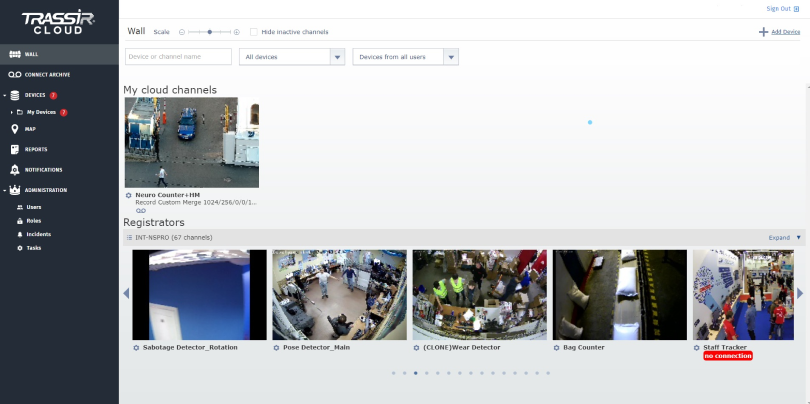The height and width of the screenshot is (404, 810).
Task: Click the archive icon under Neuro Counter+HM
Action: tap(141, 211)
